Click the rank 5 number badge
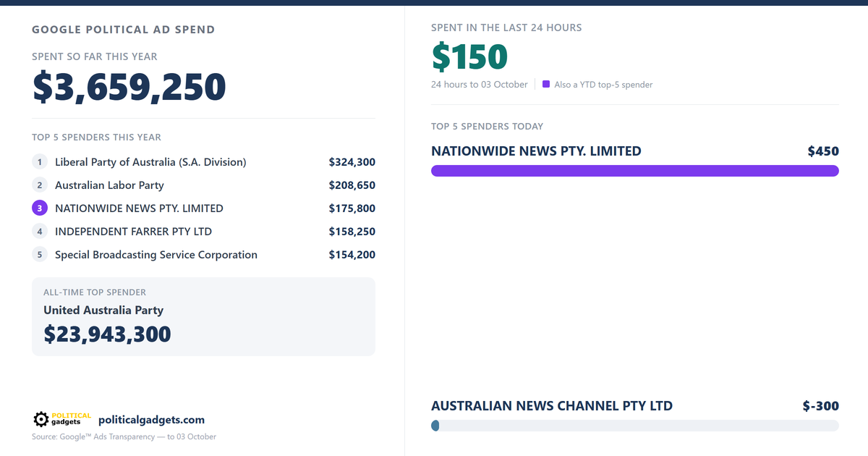This screenshot has width=868, height=456. (40, 255)
